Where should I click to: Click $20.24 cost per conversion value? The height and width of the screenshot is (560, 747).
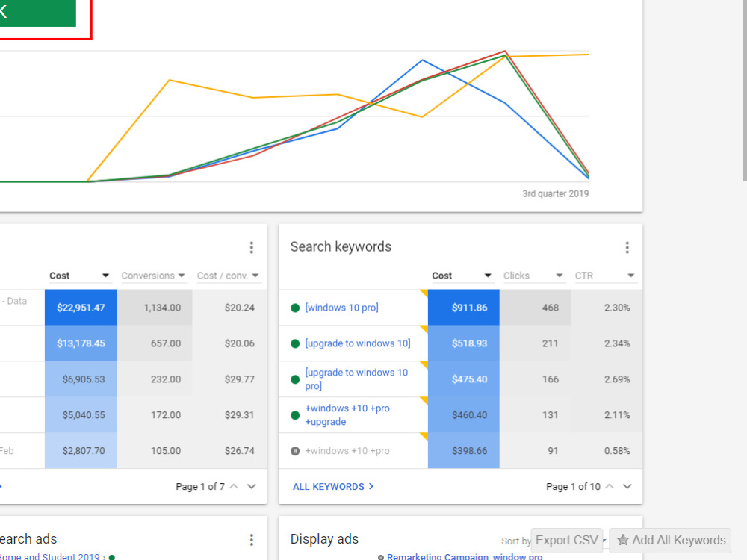[x=240, y=308]
